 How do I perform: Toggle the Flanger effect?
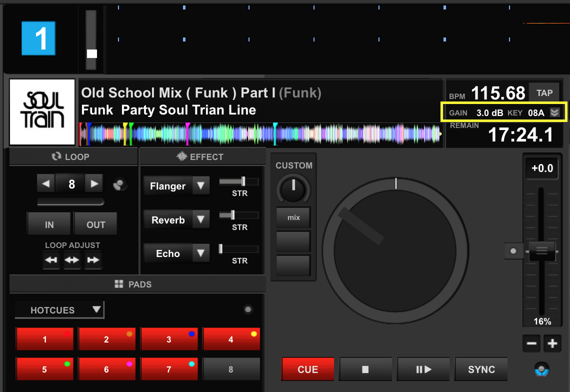click(168, 186)
